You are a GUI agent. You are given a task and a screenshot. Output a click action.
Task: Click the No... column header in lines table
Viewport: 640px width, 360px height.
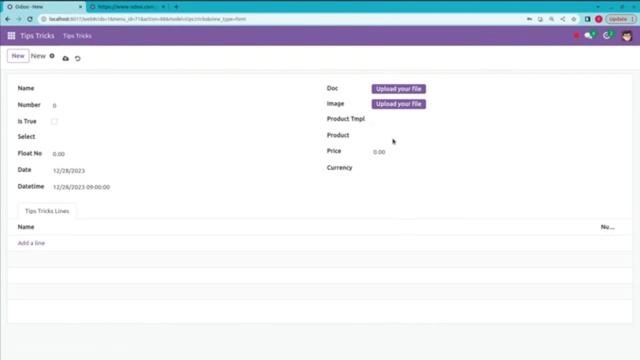pyautogui.click(x=607, y=227)
